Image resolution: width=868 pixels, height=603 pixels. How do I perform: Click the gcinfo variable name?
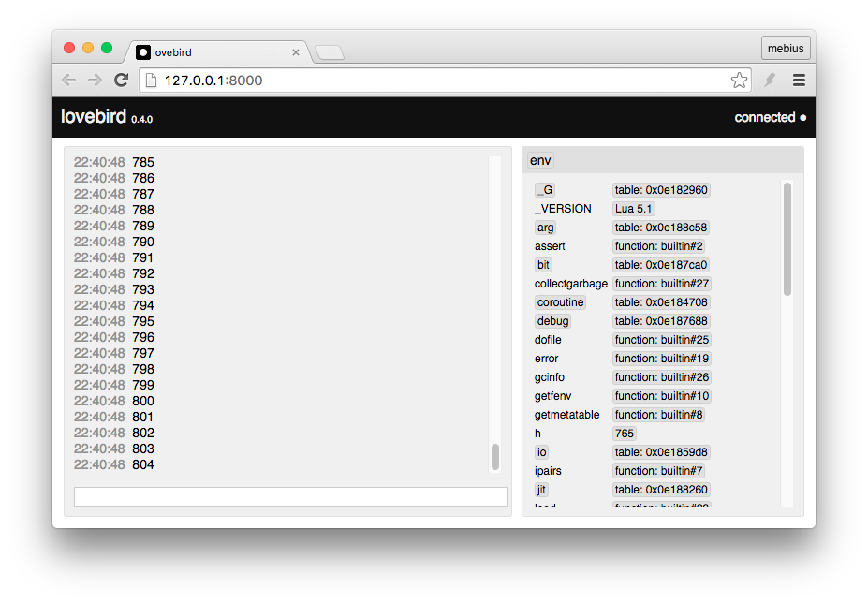coord(549,377)
